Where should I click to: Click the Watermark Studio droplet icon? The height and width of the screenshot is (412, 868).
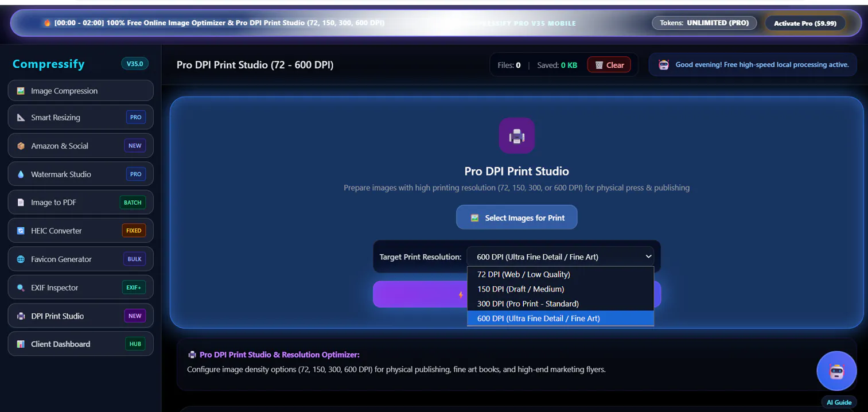[21, 174]
